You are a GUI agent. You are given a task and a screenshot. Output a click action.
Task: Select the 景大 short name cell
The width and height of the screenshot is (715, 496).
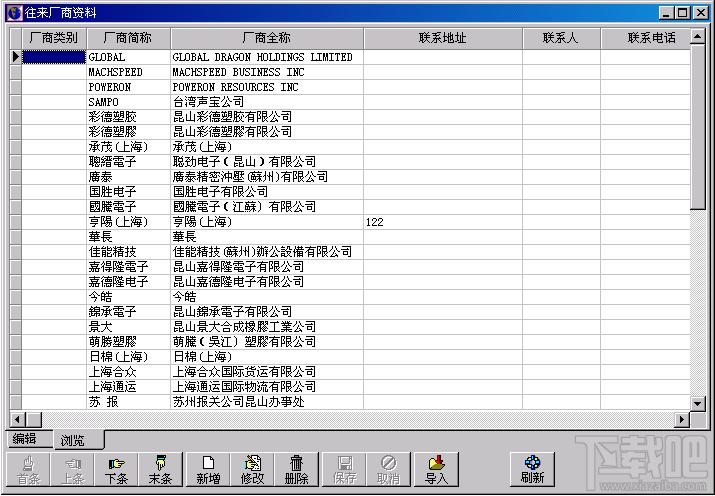click(x=128, y=327)
